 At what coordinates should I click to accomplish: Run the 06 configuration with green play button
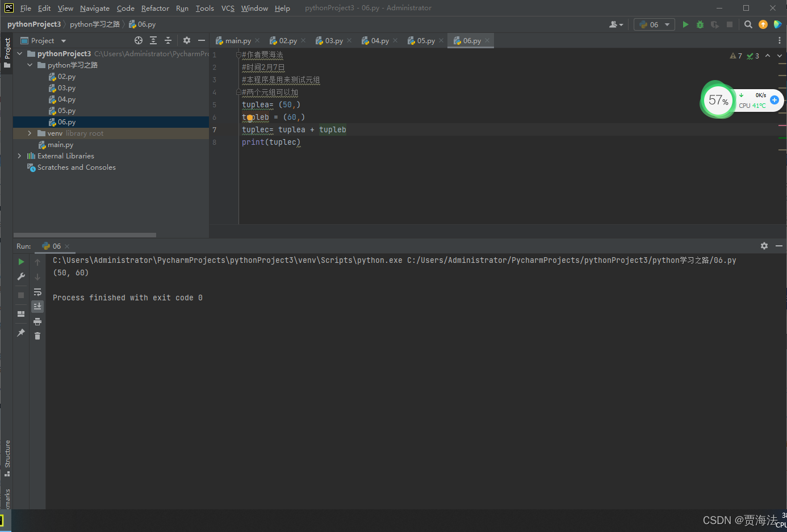coord(685,24)
